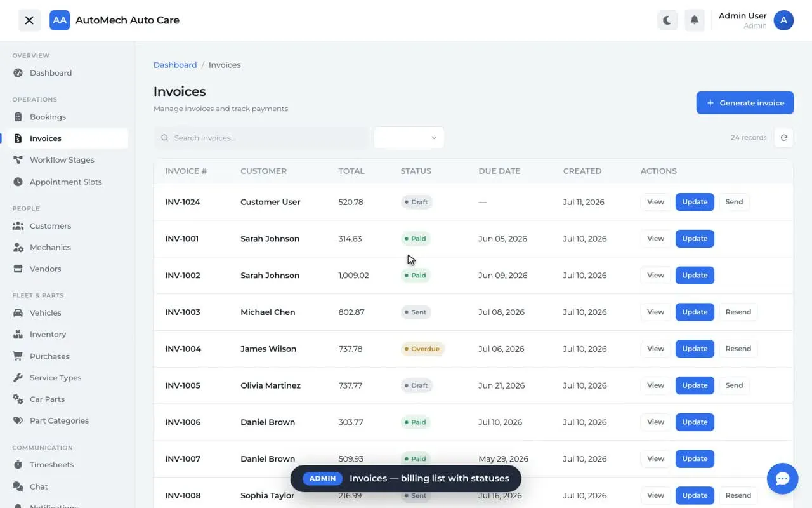Screen dimensions: 812x508
Task: Resend invoice INV-1003
Action: click(x=738, y=312)
